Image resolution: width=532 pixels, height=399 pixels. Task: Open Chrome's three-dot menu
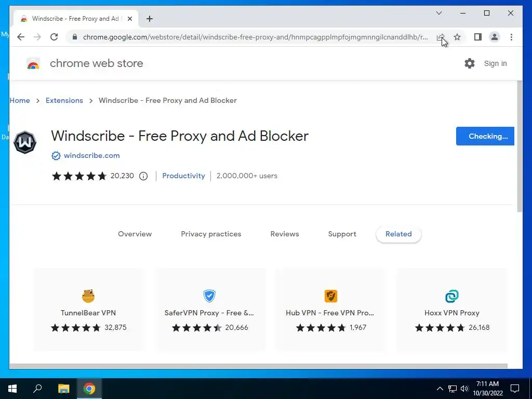[511, 37]
